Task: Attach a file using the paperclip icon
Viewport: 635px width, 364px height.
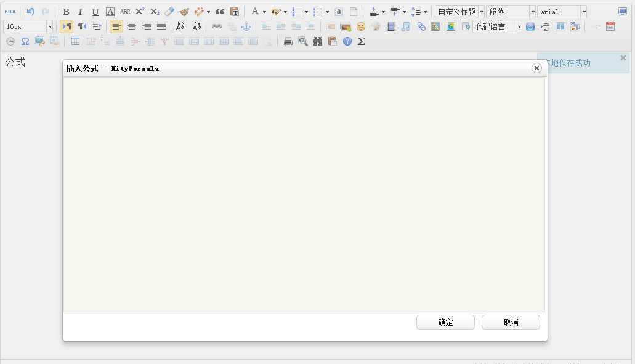Action: click(x=421, y=26)
